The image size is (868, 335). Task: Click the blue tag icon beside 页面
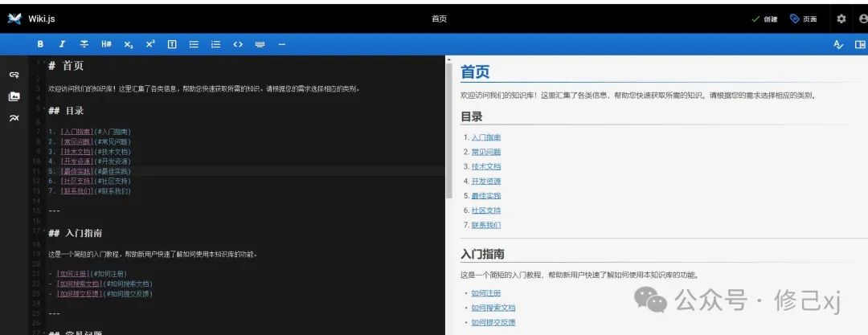point(794,18)
